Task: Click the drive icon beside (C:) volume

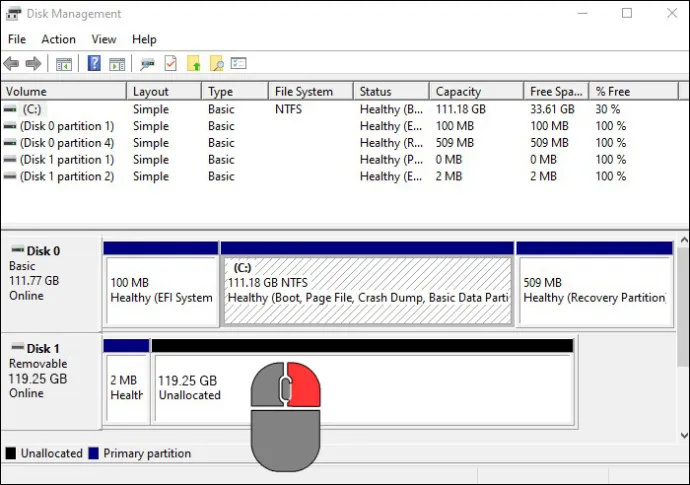Action: pyautogui.click(x=10, y=109)
